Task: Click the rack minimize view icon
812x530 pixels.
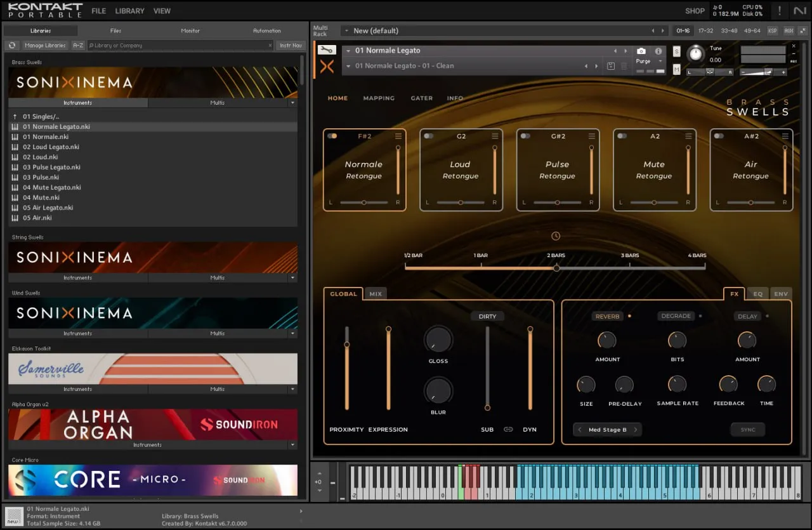Action: (x=802, y=30)
